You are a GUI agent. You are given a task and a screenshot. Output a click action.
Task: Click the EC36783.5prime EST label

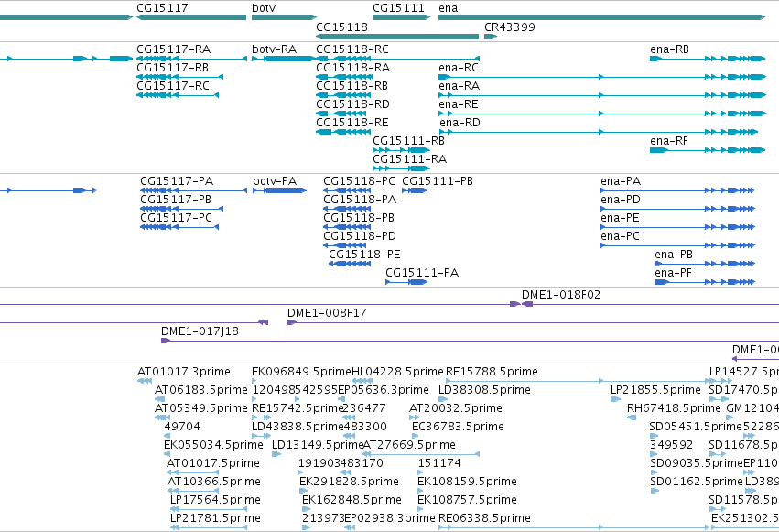[458, 428]
